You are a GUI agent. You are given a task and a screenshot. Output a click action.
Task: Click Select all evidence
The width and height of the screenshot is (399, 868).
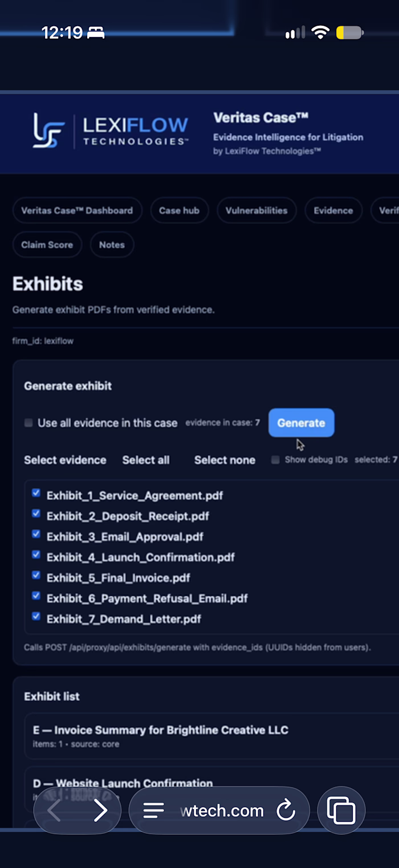pos(146,460)
